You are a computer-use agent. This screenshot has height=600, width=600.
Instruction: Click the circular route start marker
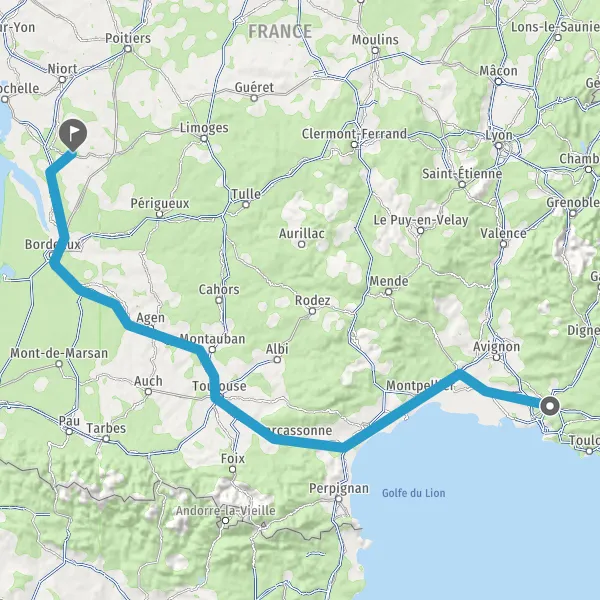[x=550, y=406]
